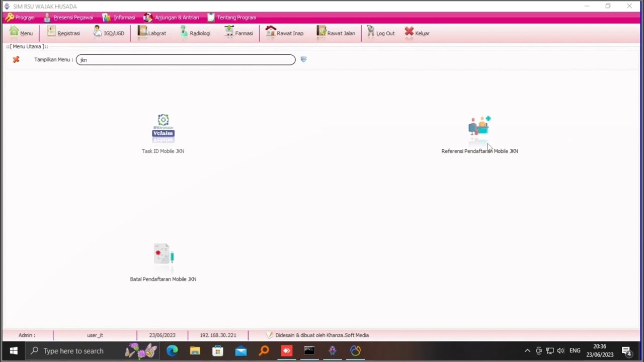This screenshot has width=644, height=362.
Task: Open the Program menu
Action: coord(20,18)
